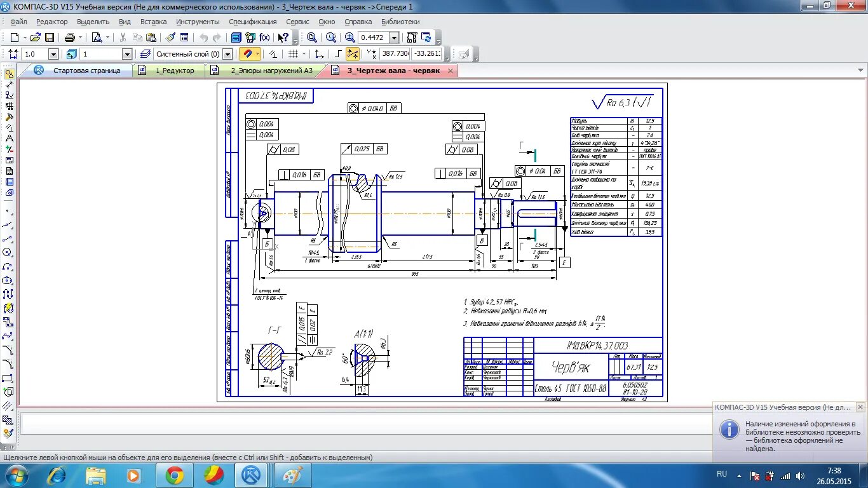Print the document

pyautogui.click(x=69, y=37)
